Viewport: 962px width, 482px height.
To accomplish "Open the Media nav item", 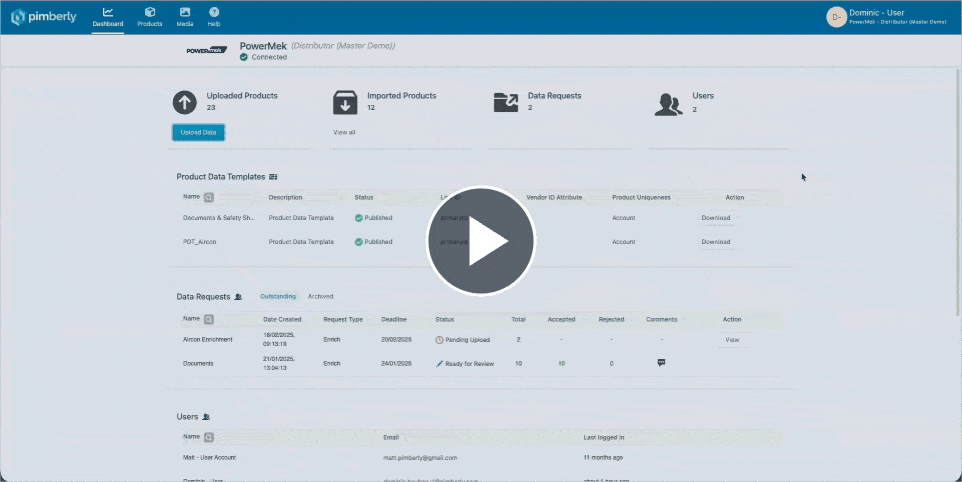I will pyautogui.click(x=185, y=17).
